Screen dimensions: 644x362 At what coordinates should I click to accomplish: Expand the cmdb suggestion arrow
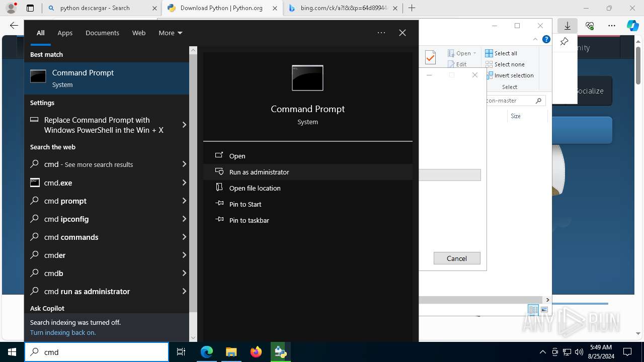184,273
